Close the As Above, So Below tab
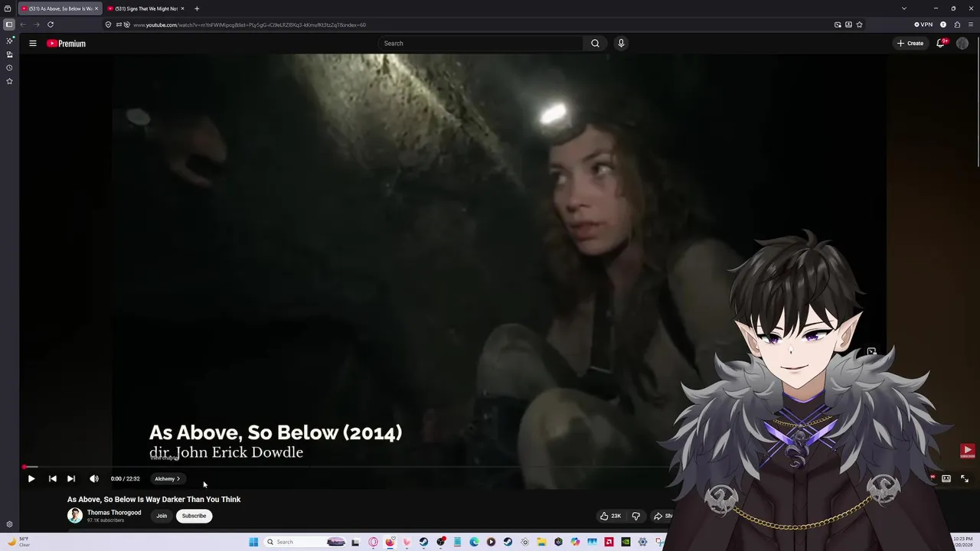 pos(96,8)
